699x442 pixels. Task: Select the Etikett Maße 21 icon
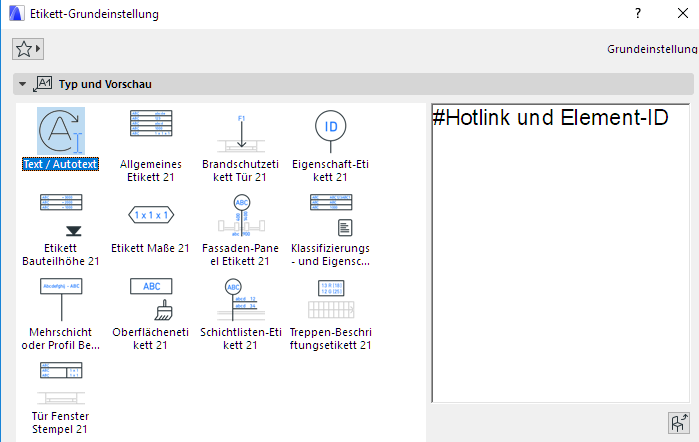151,215
